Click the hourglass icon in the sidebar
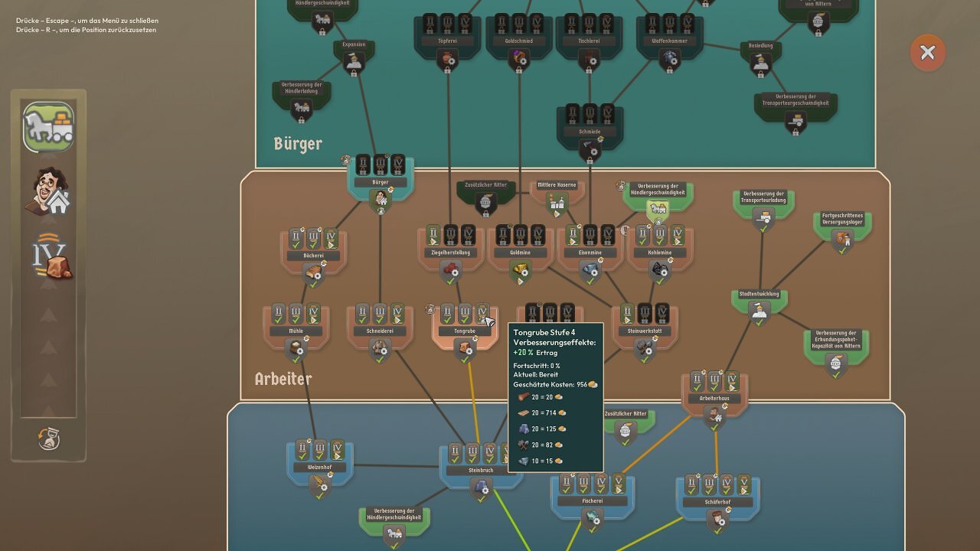980x551 pixels. pyautogui.click(x=49, y=439)
